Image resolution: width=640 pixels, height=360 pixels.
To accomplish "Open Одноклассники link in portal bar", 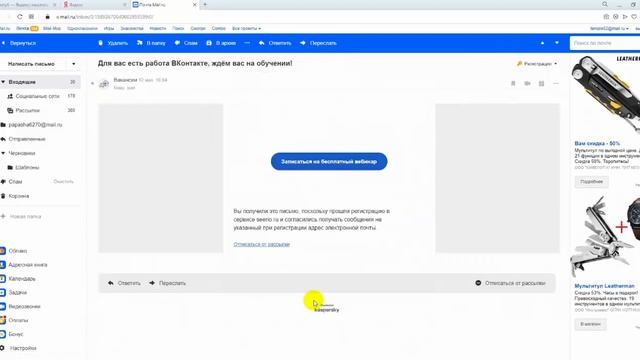I will 82,29.
